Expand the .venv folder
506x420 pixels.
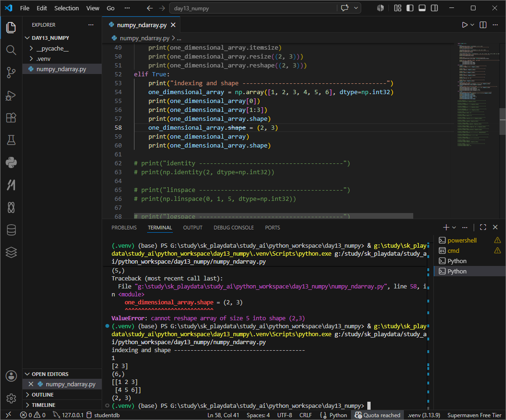(x=62, y=59)
